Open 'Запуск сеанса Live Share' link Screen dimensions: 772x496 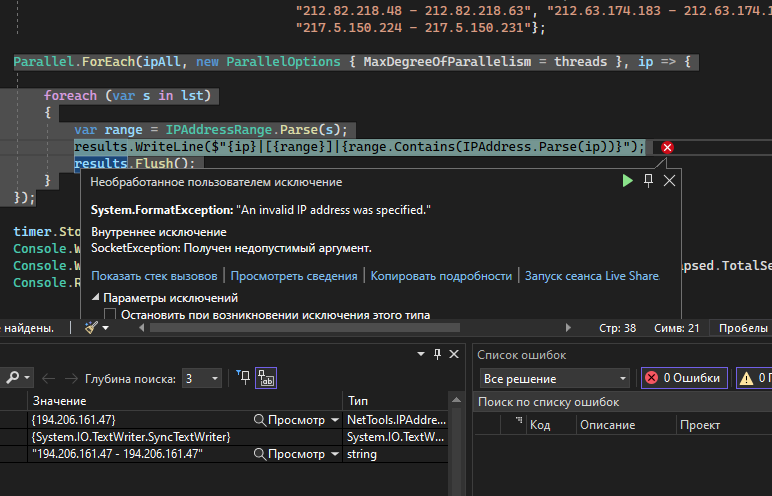coord(592,276)
